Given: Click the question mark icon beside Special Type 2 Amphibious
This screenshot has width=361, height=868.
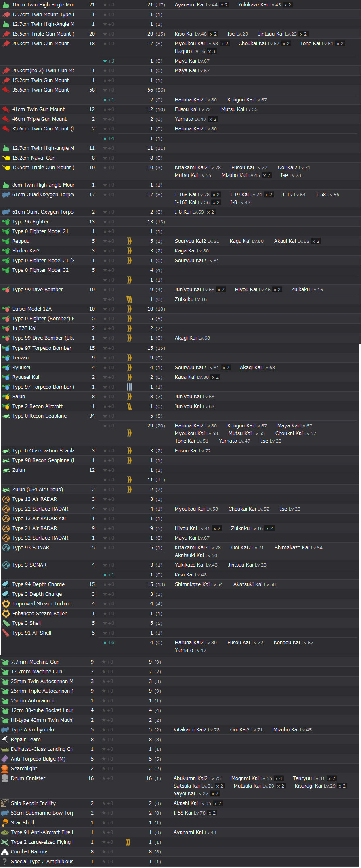Looking at the screenshot, I should click(x=5, y=862).
